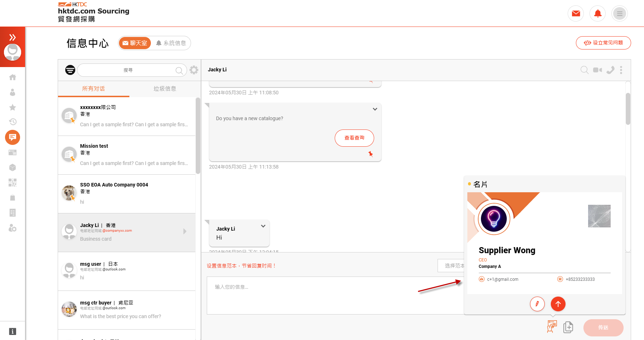Expand the Jacky Li Hi message chevron
644x340 pixels.
pyautogui.click(x=263, y=226)
